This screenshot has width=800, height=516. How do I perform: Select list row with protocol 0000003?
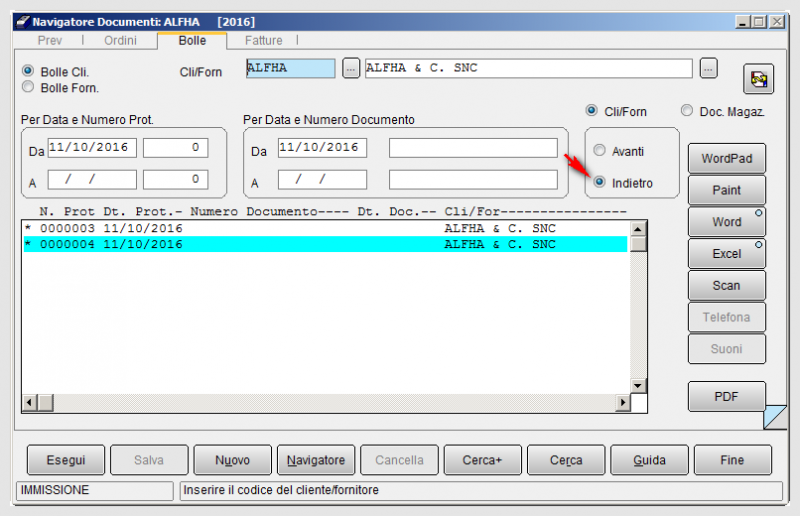pyautogui.click(x=326, y=228)
